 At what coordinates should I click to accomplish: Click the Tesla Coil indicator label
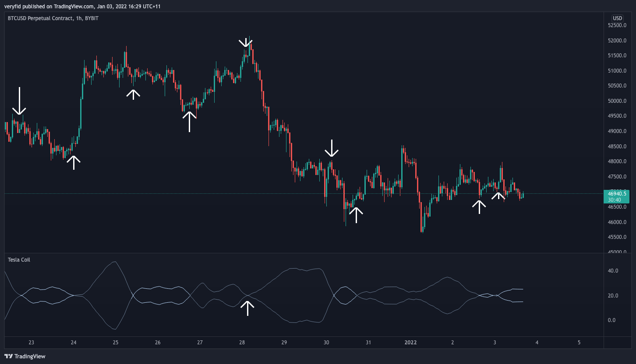(19, 260)
